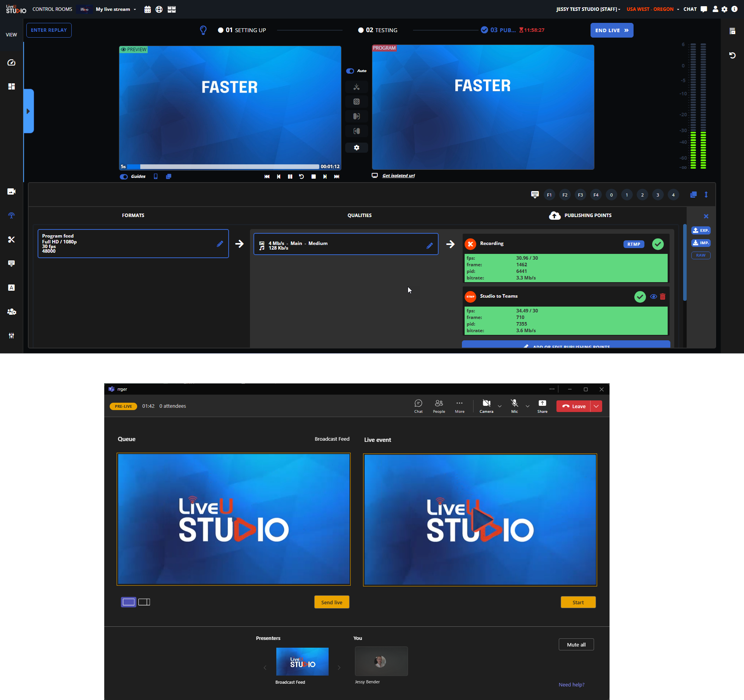Expand panel height with vertical arrows icon
744x700 pixels.
tap(706, 195)
